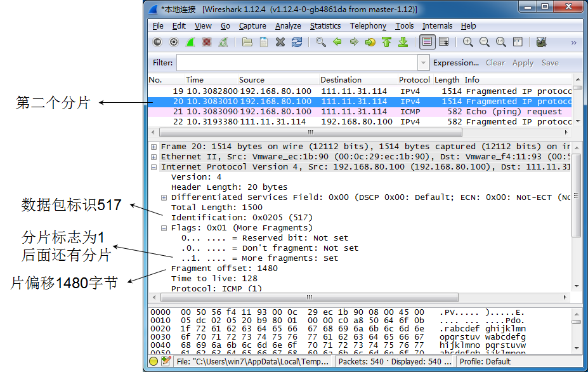Image resolution: width=588 pixels, height=372 pixels.
Task: Open the Internals menu
Action: 437,26
